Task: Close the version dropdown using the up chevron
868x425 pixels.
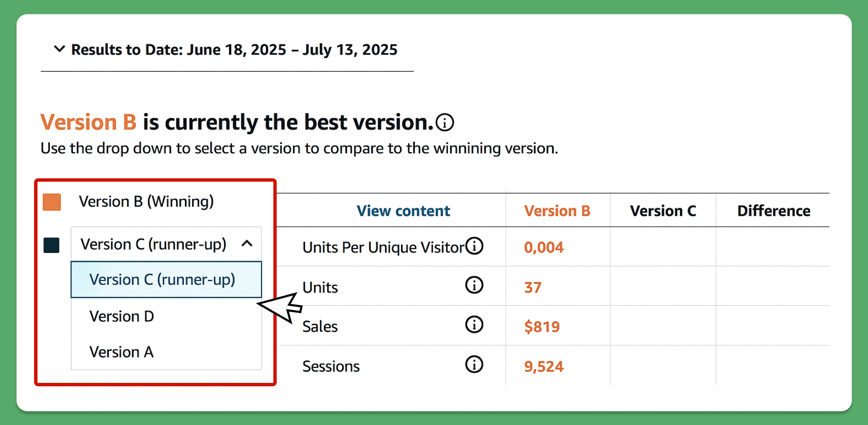Action: tap(247, 244)
